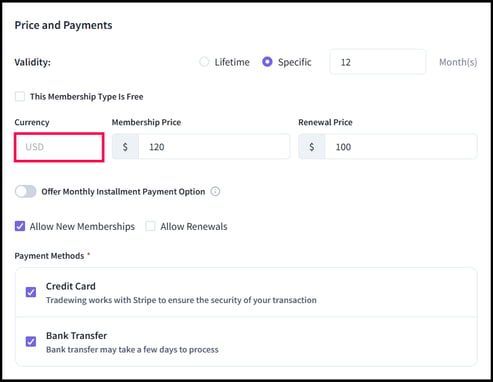This screenshot has width=493, height=382.
Task: Uncheck the Credit Card payment method
Action: click(x=31, y=292)
